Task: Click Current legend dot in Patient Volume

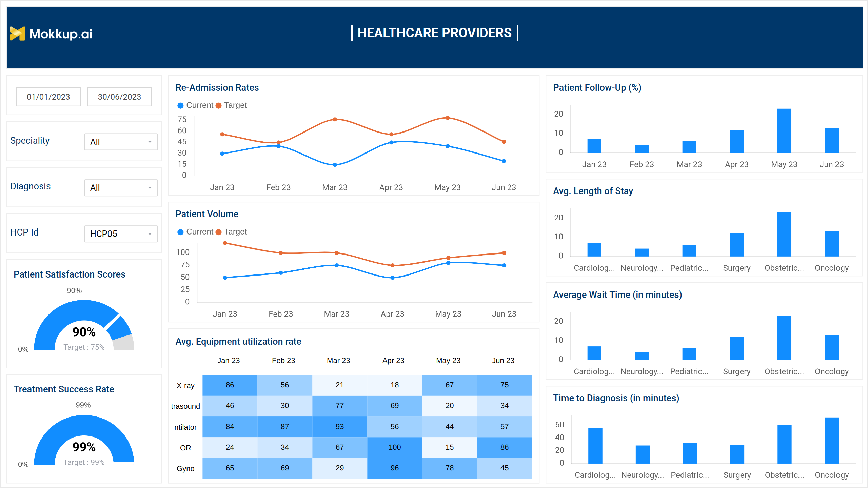Action: 181,232
